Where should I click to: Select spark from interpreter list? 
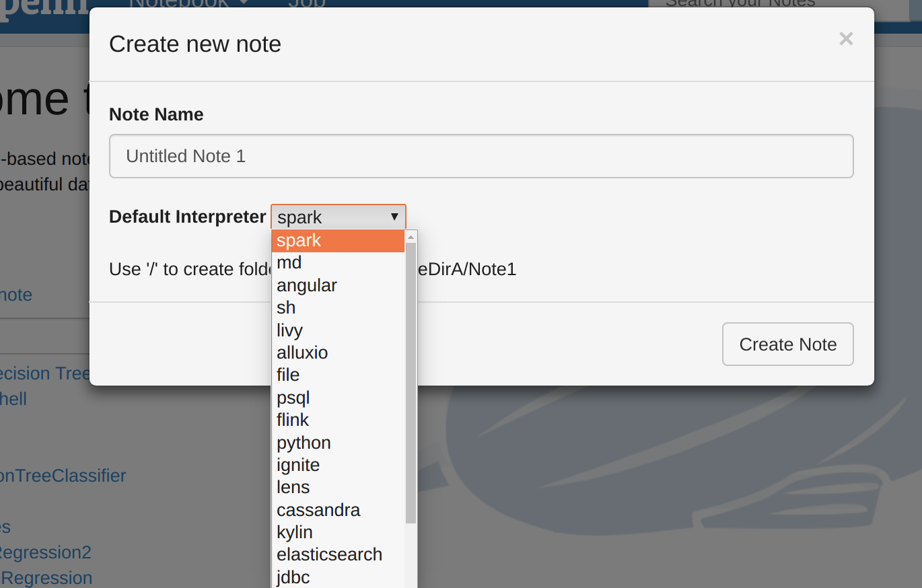(x=339, y=241)
